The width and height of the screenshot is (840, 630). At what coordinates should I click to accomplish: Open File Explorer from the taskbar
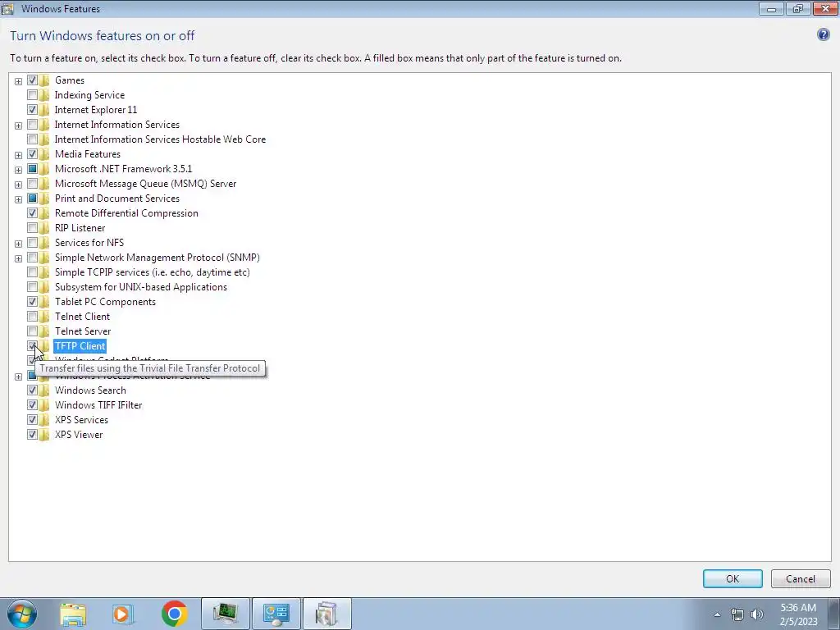pos(73,614)
